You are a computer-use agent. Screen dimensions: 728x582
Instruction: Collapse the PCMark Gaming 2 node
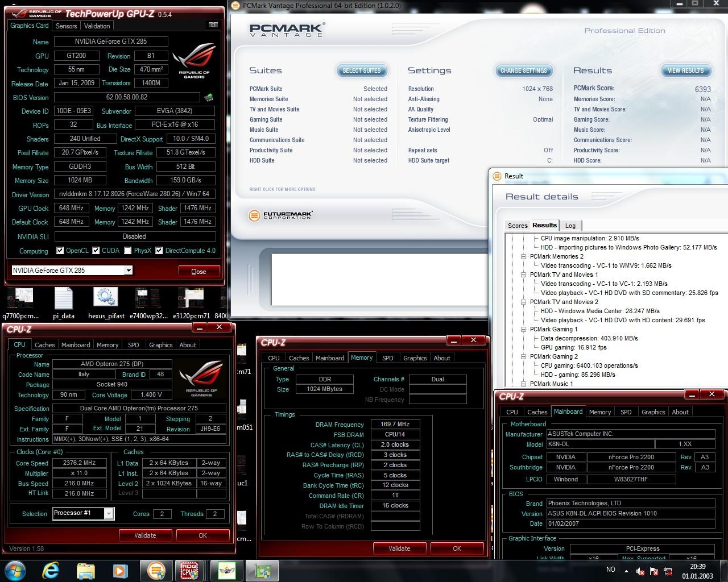click(524, 356)
